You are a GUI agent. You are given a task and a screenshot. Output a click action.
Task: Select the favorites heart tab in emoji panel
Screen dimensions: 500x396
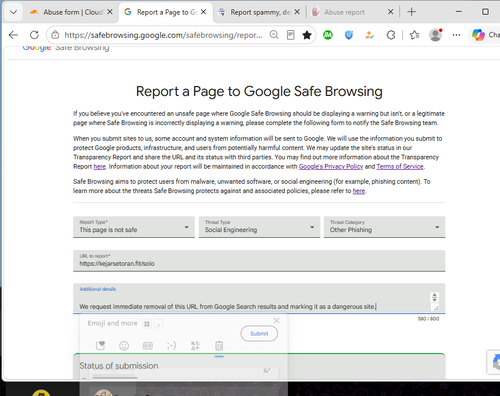click(x=100, y=346)
